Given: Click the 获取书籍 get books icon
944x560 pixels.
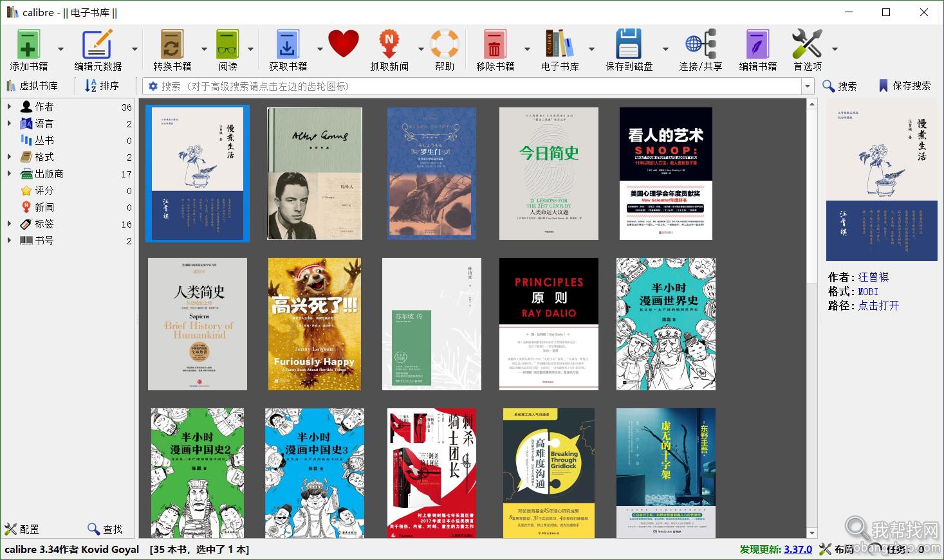Looking at the screenshot, I should (x=288, y=44).
